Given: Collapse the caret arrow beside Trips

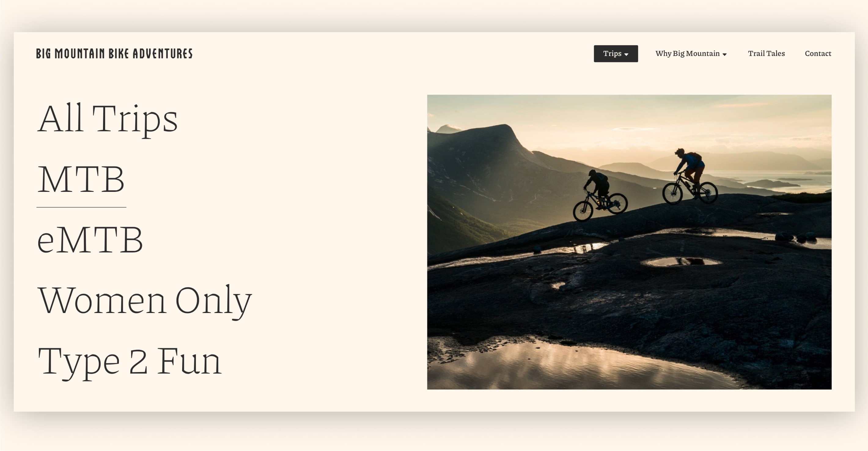Looking at the screenshot, I should pyautogui.click(x=626, y=54).
